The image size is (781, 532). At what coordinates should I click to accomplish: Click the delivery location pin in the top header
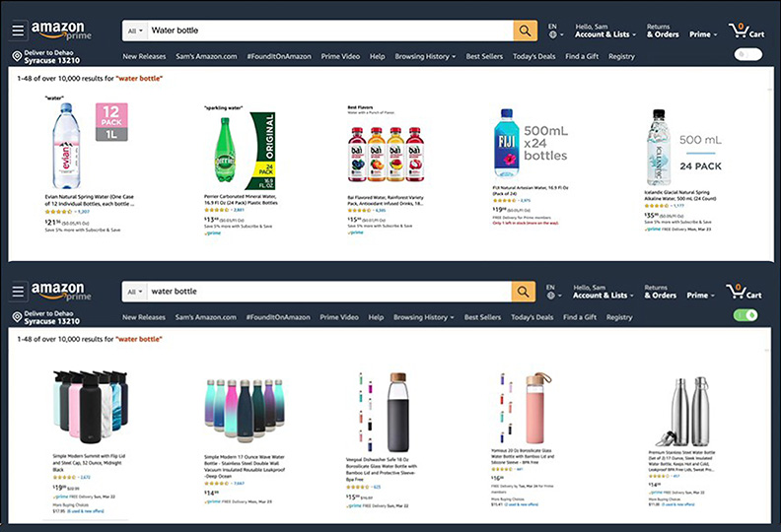click(17, 56)
